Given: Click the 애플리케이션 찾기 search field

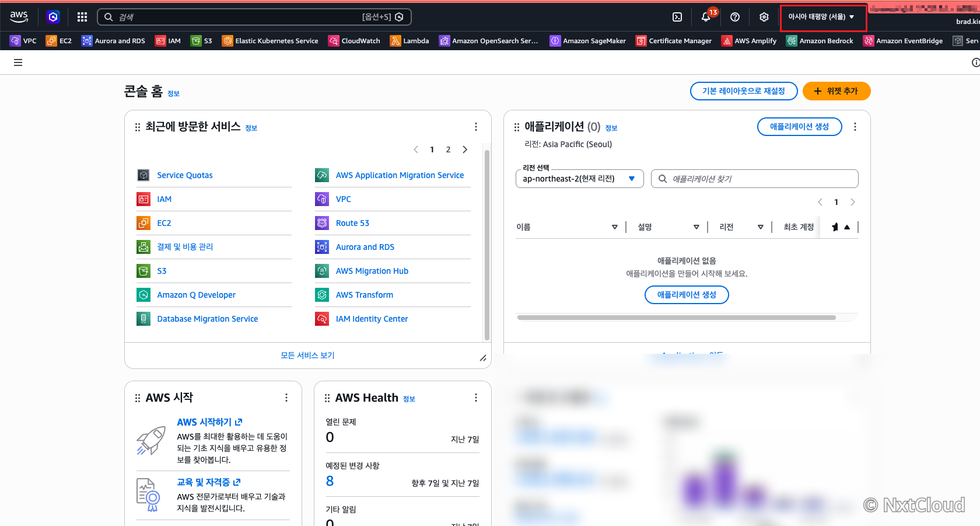Looking at the screenshot, I should tap(754, 179).
